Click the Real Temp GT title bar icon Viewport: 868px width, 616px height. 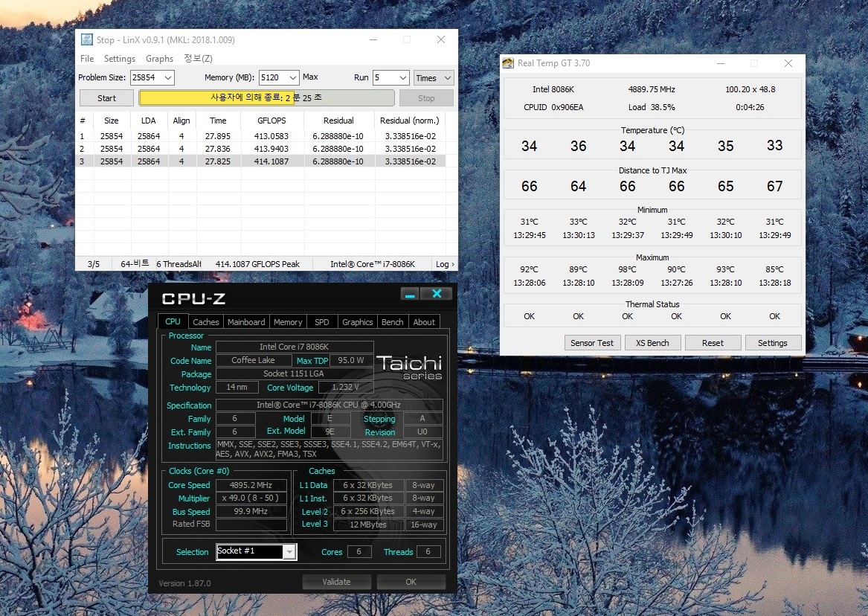(507, 63)
